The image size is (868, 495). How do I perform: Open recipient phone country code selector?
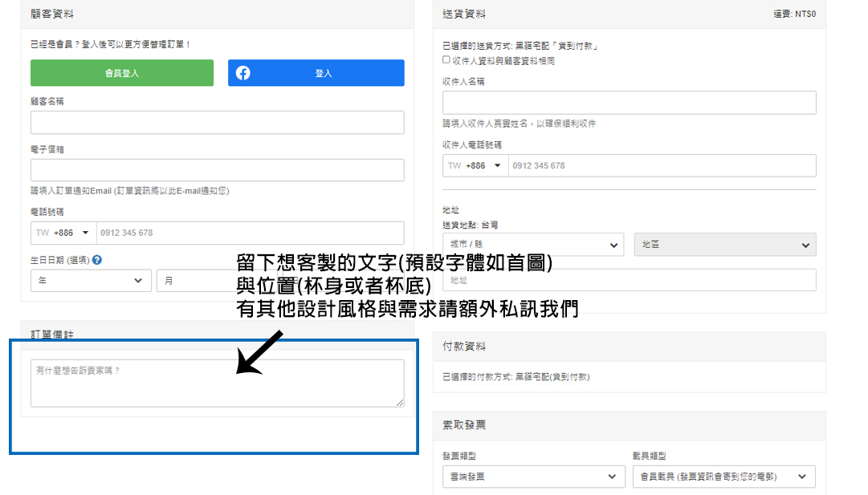coord(475,165)
